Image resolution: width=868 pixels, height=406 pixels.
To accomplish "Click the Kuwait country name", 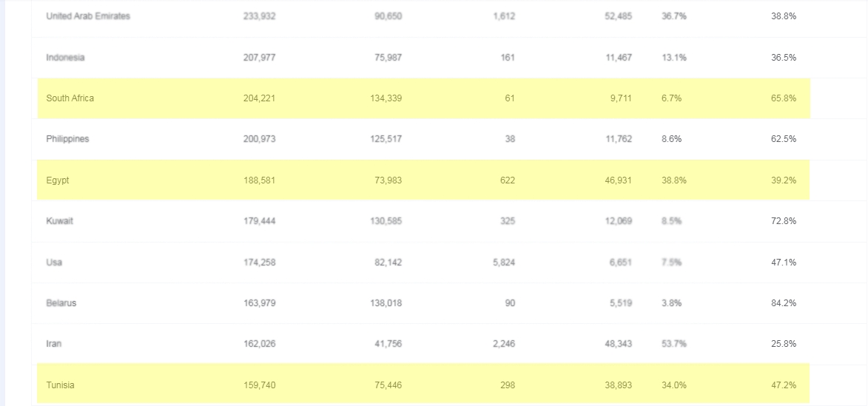I will tap(59, 220).
